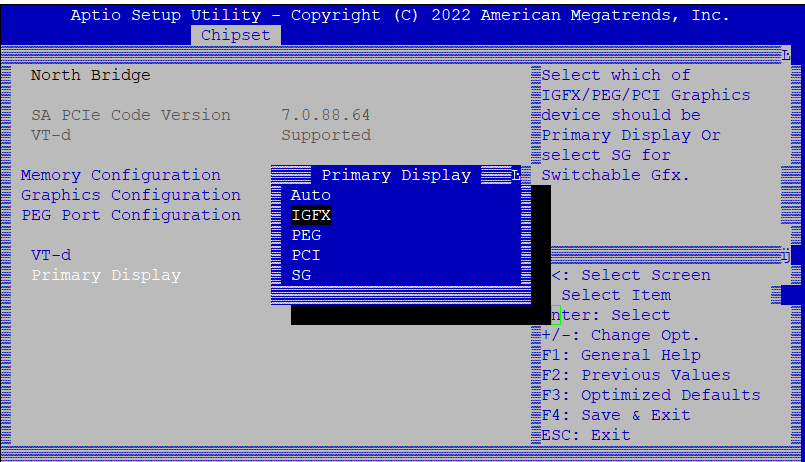Screen dimensions: 805x462
Task: Select the highlighted IGFX option
Action: point(310,215)
